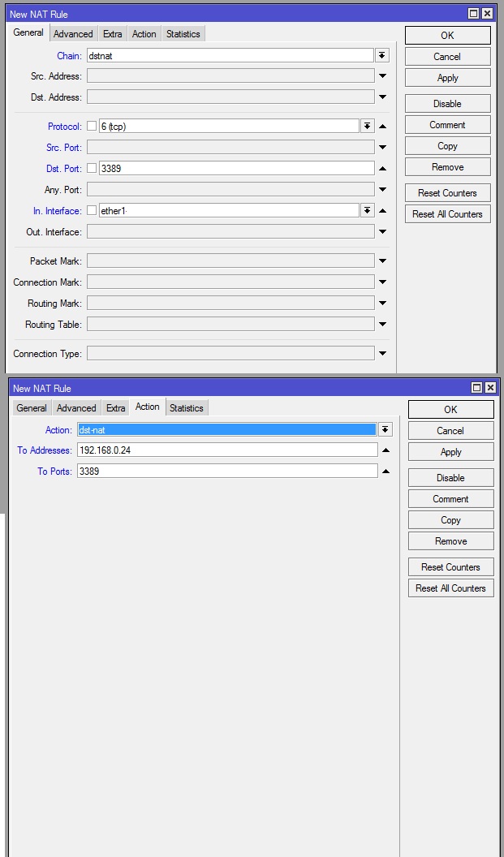Click the Action field showing dst-nat
The height and width of the screenshot is (857, 504).
point(227,429)
